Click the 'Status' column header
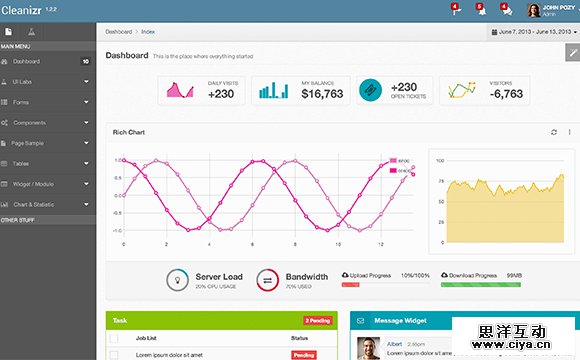The height and width of the screenshot is (360, 580). pyautogui.click(x=299, y=338)
